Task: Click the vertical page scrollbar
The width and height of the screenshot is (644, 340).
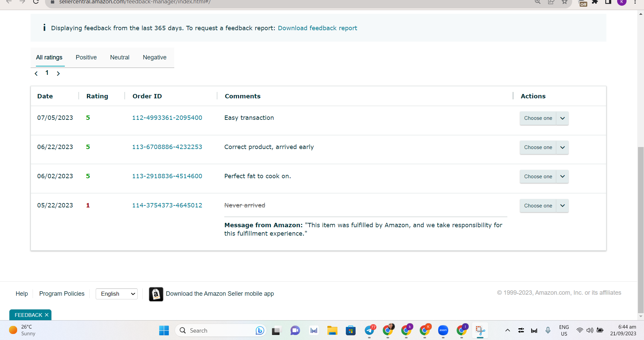Action: pyautogui.click(x=641, y=230)
